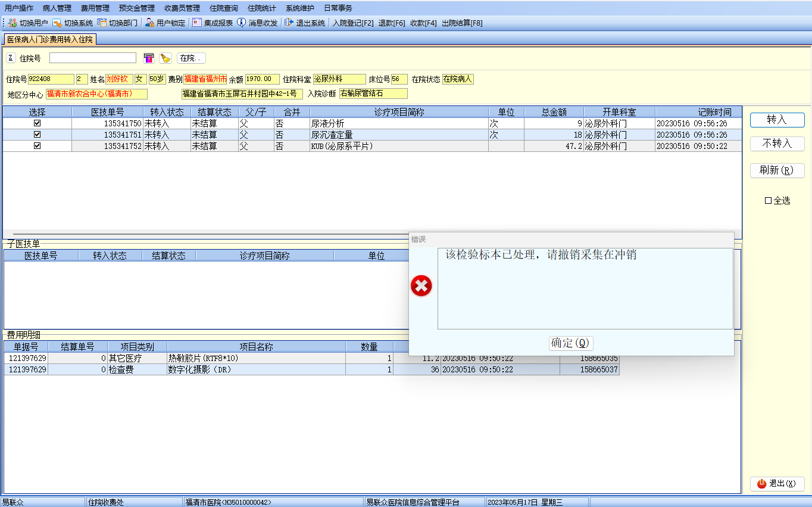Tick the checkbox for row 135341750

point(38,123)
